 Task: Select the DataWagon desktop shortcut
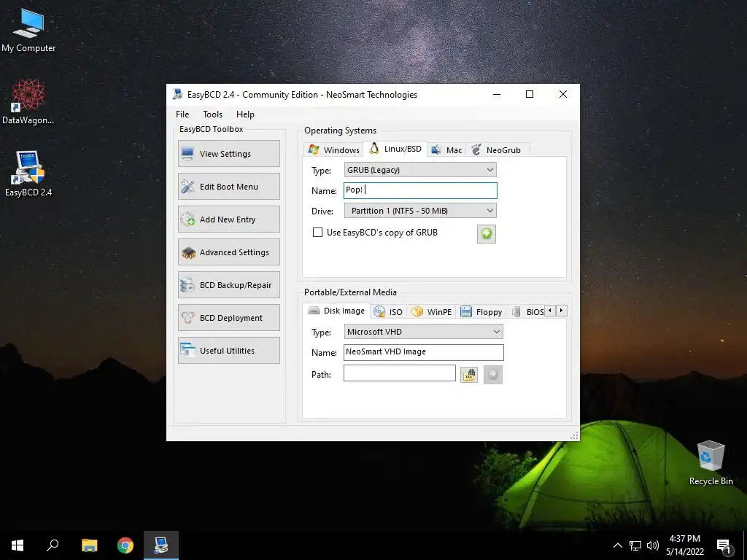(x=28, y=102)
